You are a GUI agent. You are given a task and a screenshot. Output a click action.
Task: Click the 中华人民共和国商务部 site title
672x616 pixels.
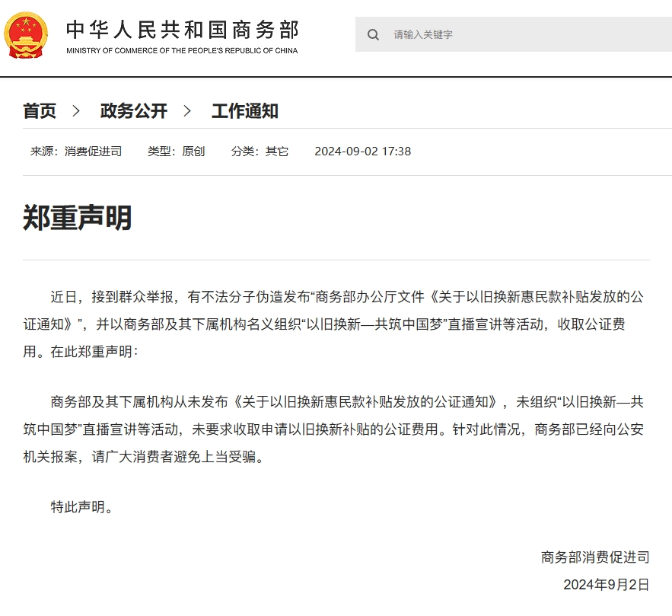click(182, 28)
